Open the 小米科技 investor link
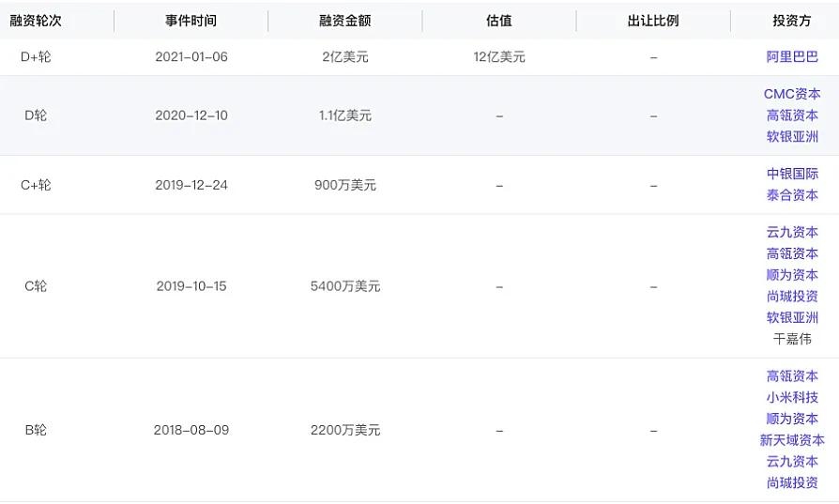The width and height of the screenshot is (839, 504). click(792, 397)
